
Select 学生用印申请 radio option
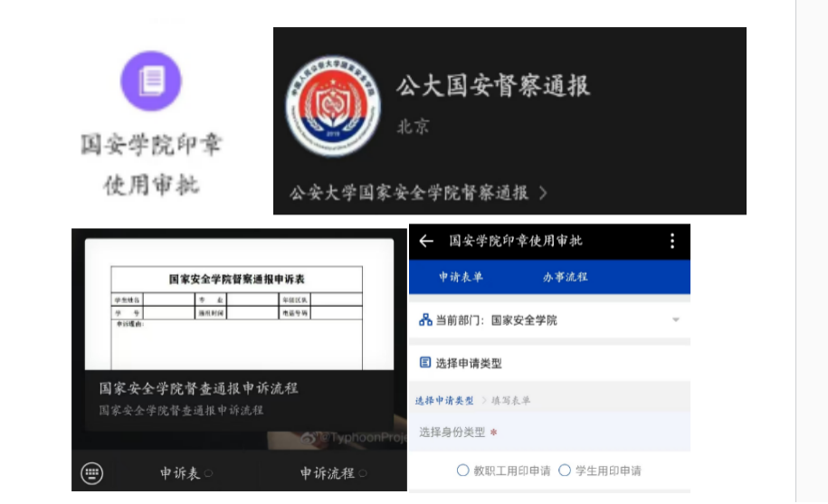565,471
